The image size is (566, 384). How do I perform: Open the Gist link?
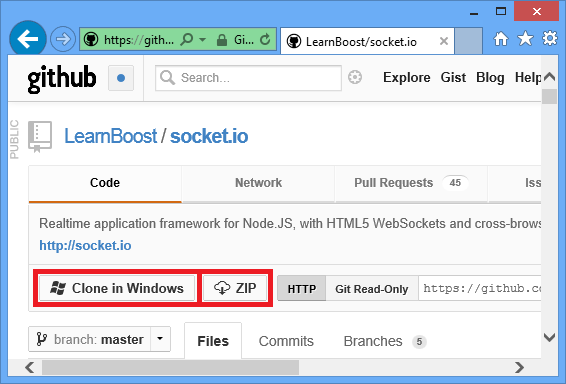pyautogui.click(x=453, y=78)
